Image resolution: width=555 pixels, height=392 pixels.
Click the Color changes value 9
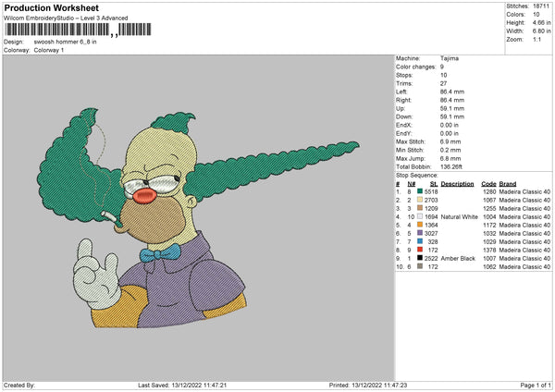(442, 67)
